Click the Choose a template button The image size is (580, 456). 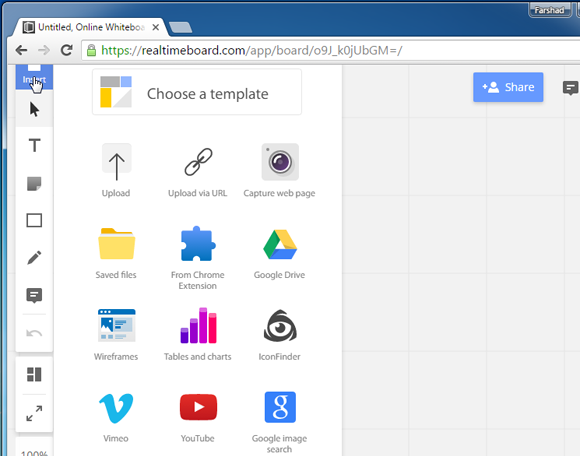tap(197, 92)
